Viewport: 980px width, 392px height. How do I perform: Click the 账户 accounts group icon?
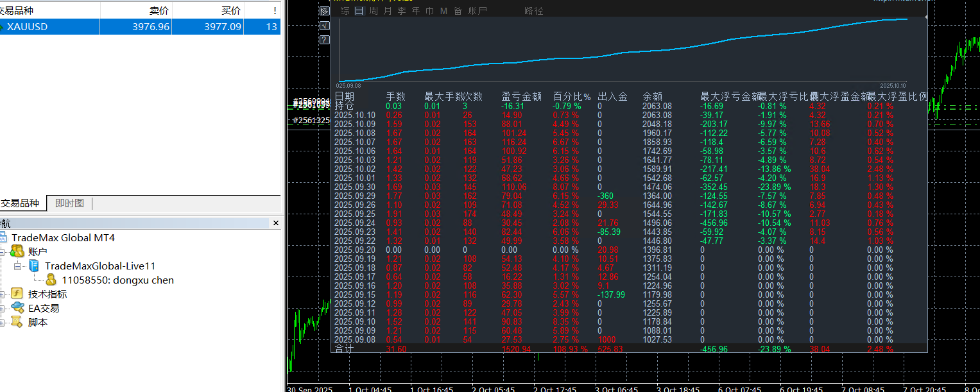pos(17,251)
